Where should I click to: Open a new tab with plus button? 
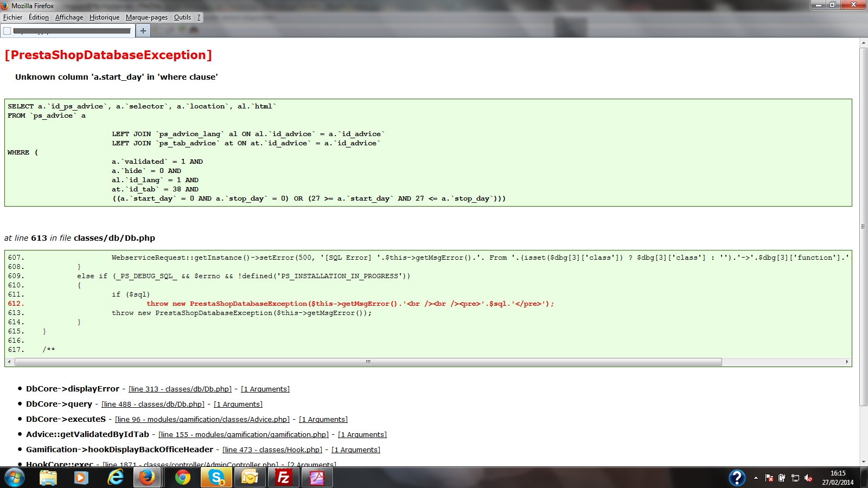click(x=143, y=31)
